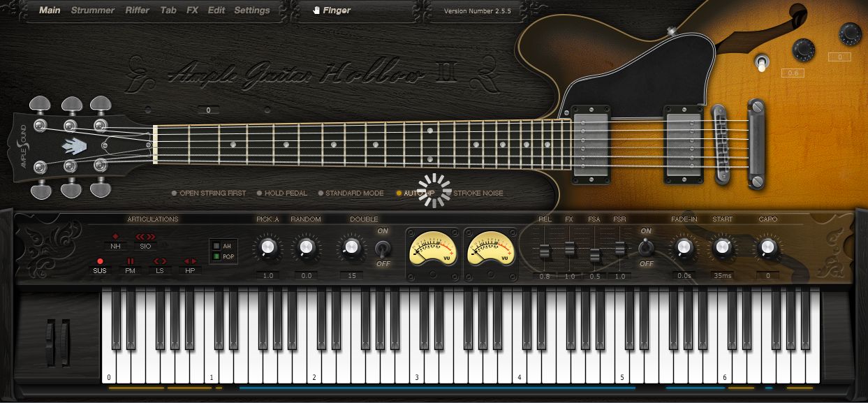Disable the Auto HP option
The image size is (868, 403).
point(415,193)
